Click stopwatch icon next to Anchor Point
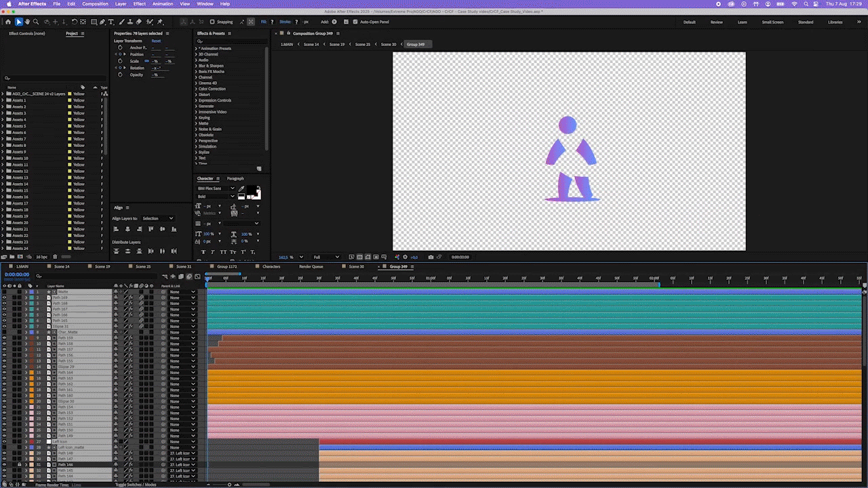868x488 pixels. pyautogui.click(x=120, y=47)
